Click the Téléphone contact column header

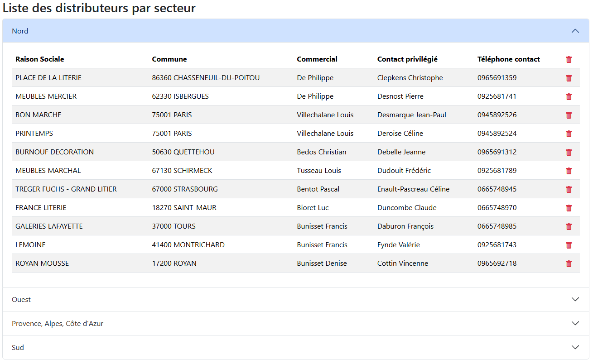(x=509, y=59)
